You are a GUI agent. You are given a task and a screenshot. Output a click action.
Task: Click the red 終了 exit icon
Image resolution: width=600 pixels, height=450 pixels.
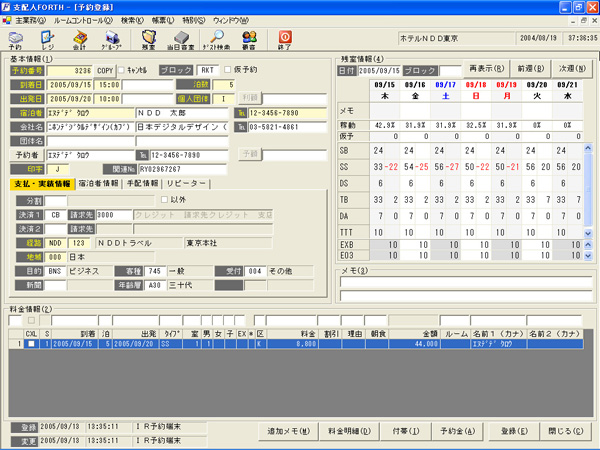pos(285,40)
